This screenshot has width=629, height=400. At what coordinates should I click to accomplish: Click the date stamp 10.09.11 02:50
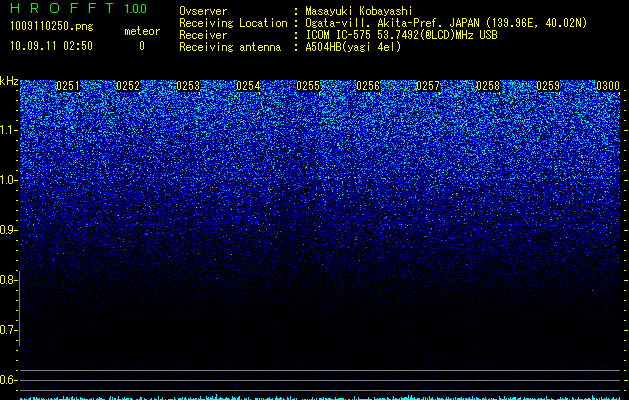coord(51,46)
